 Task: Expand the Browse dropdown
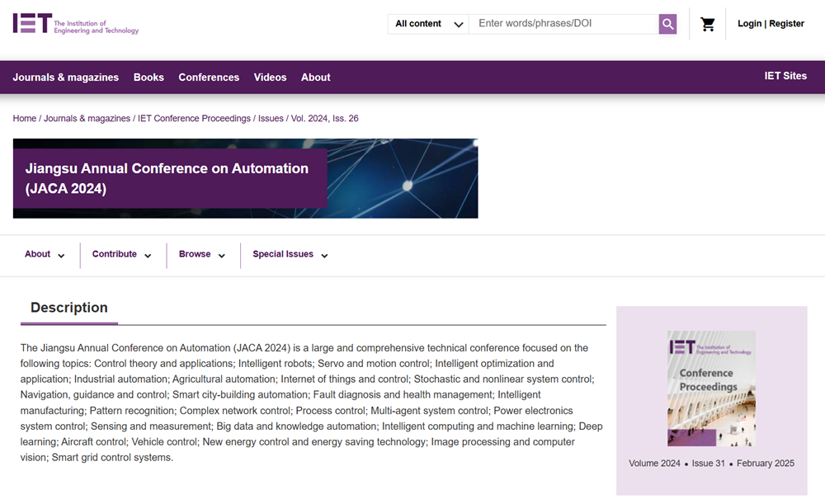pos(202,255)
